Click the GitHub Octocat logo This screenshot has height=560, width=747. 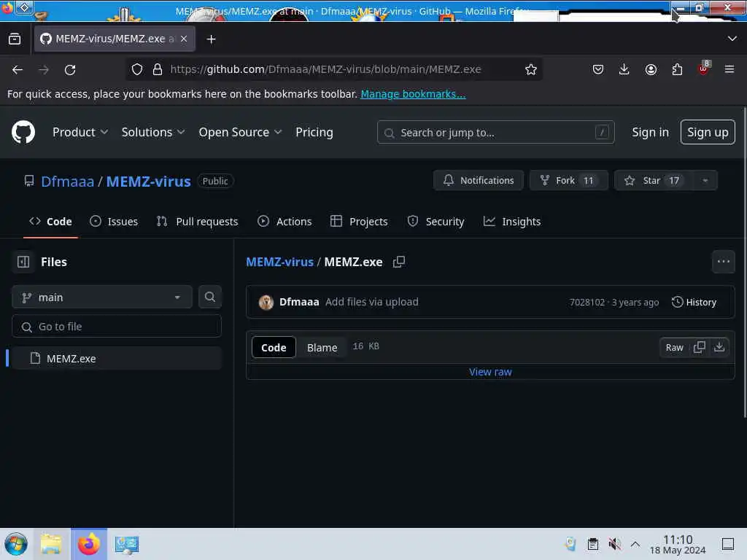[23, 132]
